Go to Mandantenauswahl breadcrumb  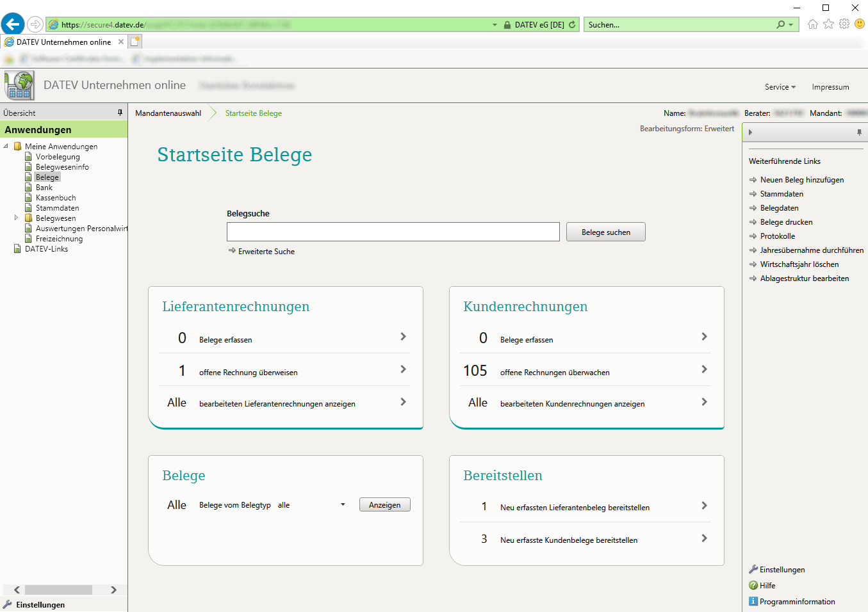pos(168,113)
